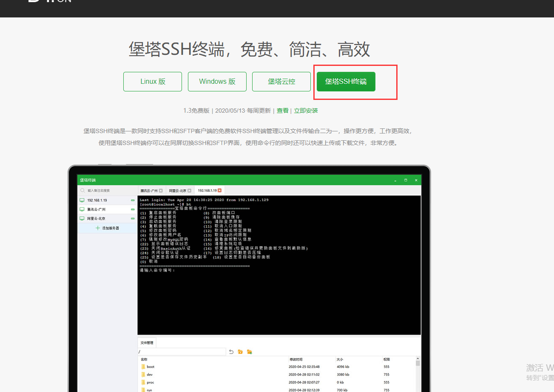Open the Windows 版 button
This screenshot has height=392, width=554.
pos(217,82)
